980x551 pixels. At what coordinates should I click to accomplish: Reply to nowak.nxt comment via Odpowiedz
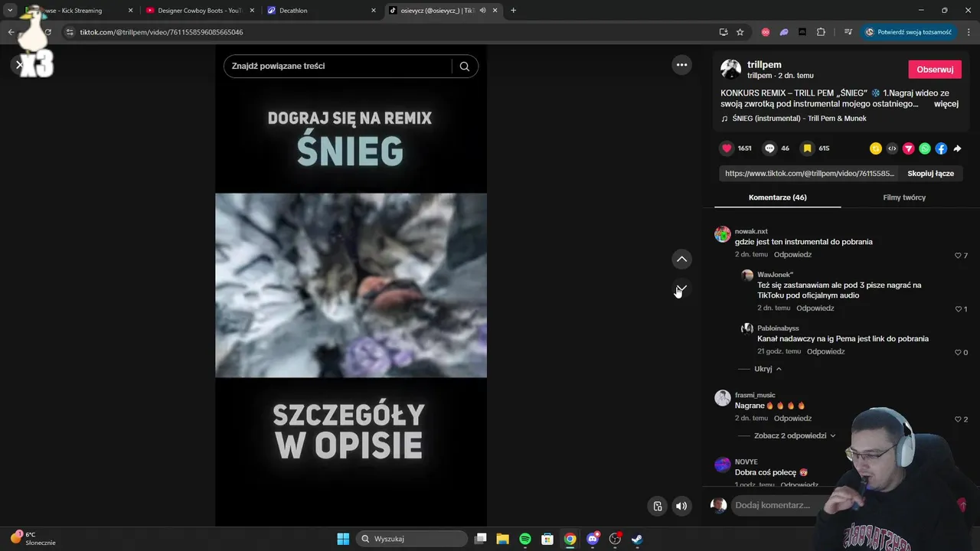792,255
